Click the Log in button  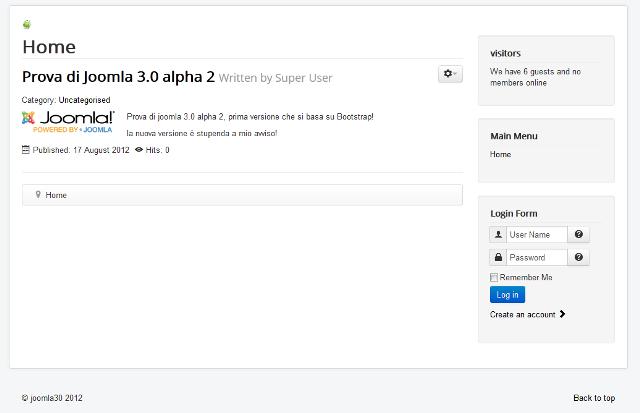tap(507, 295)
